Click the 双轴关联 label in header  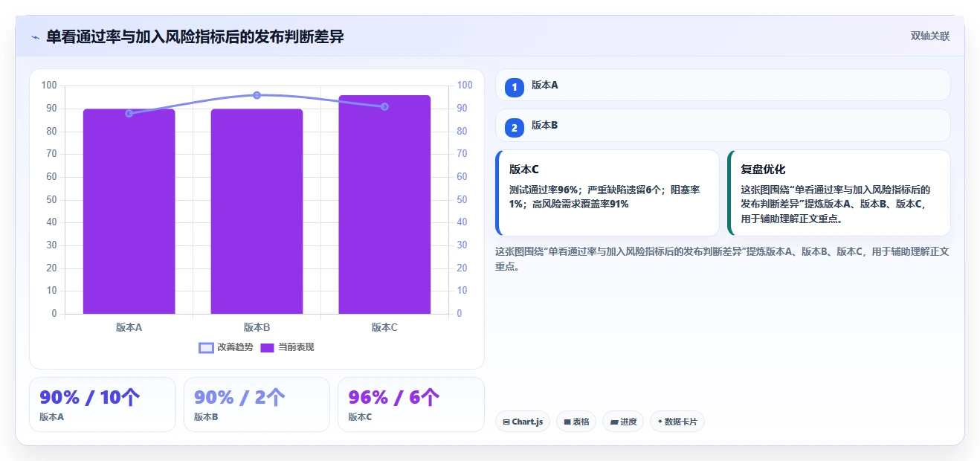(929, 36)
